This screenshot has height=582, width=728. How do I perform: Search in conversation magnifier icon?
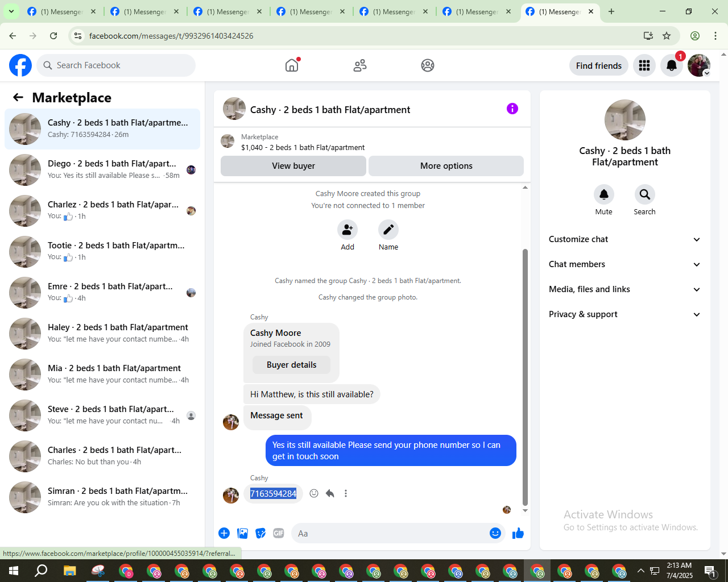(645, 194)
